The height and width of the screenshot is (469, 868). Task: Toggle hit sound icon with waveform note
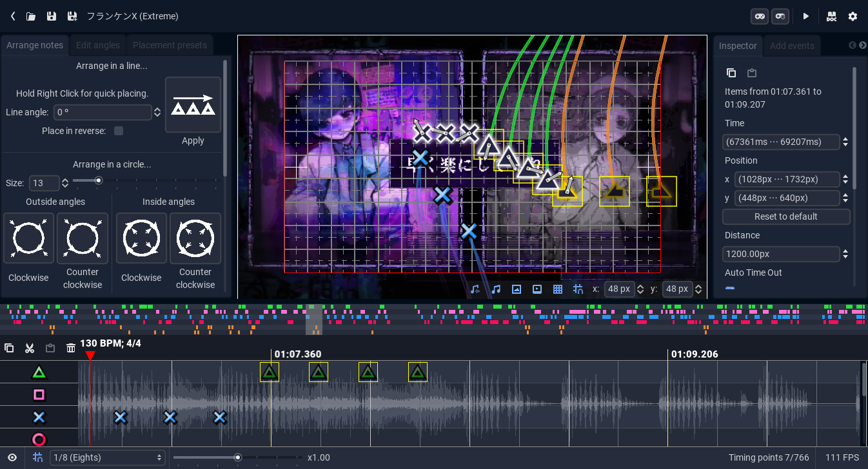(475, 289)
